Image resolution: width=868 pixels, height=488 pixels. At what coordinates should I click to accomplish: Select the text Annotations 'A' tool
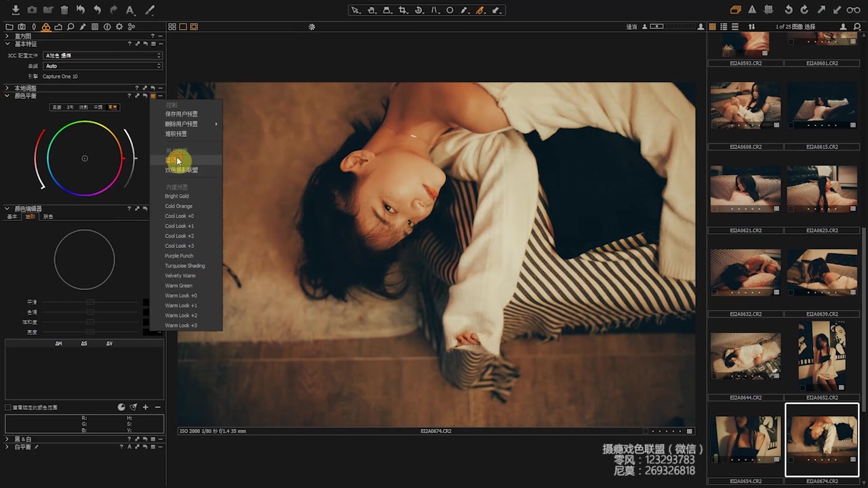point(130,10)
